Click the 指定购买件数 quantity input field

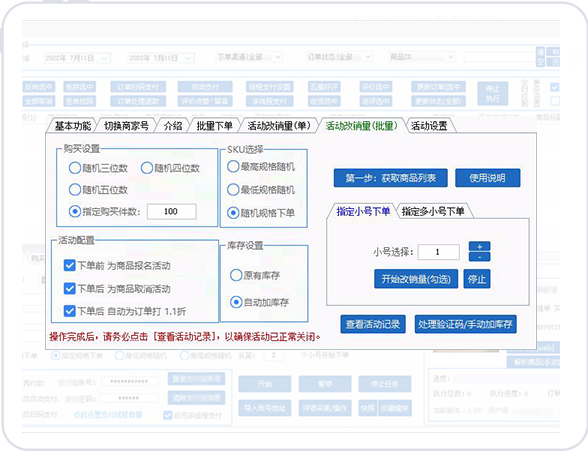171,211
